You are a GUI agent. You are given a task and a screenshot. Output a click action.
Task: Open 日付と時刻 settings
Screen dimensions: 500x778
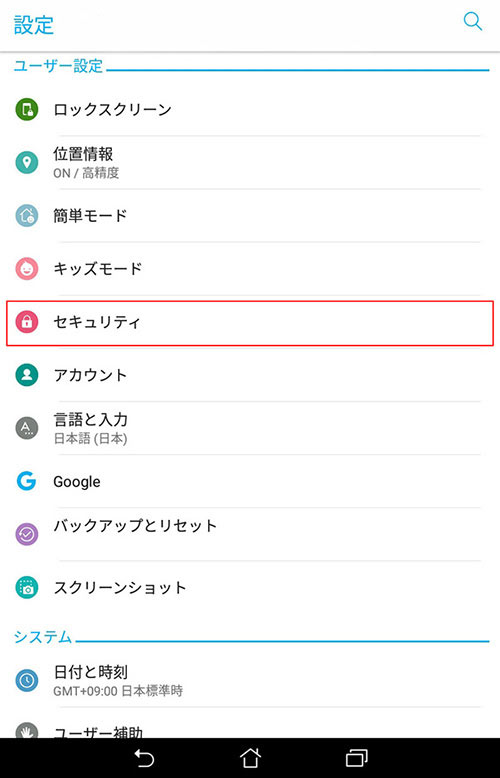[x=250, y=680]
